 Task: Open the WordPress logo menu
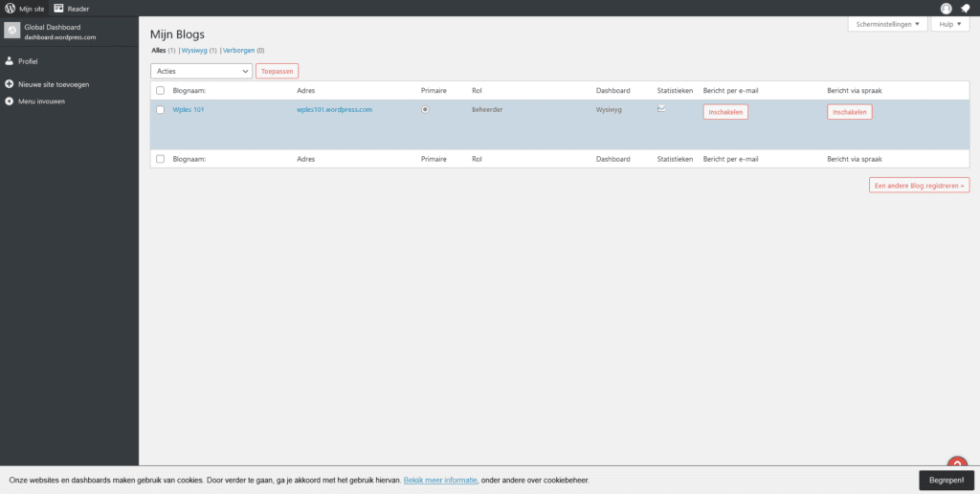coord(10,9)
